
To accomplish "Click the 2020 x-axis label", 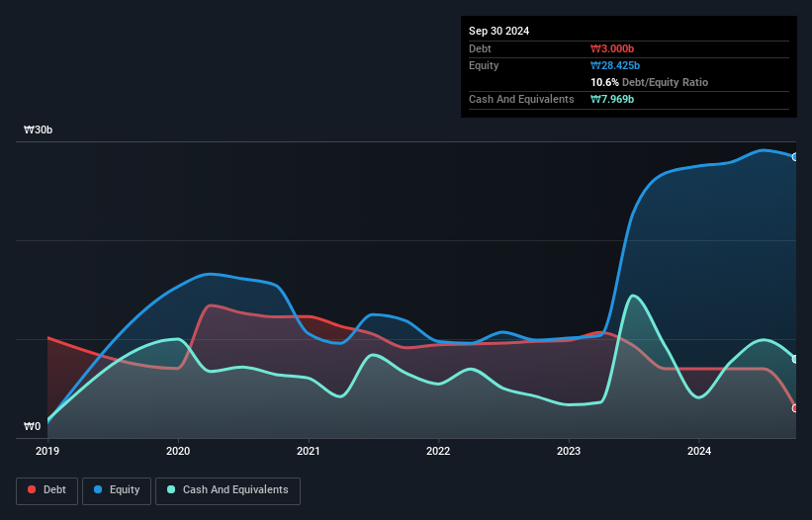I will tap(178, 451).
